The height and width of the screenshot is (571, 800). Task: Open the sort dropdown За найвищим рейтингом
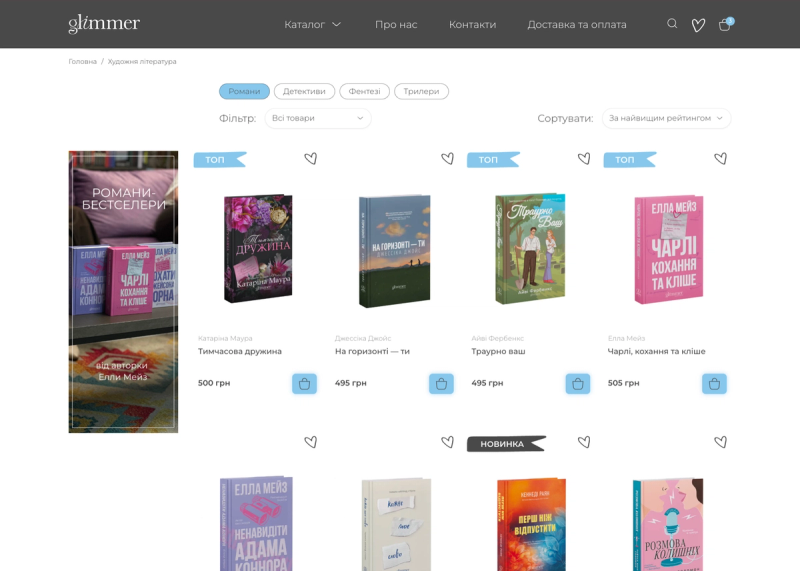pos(666,118)
